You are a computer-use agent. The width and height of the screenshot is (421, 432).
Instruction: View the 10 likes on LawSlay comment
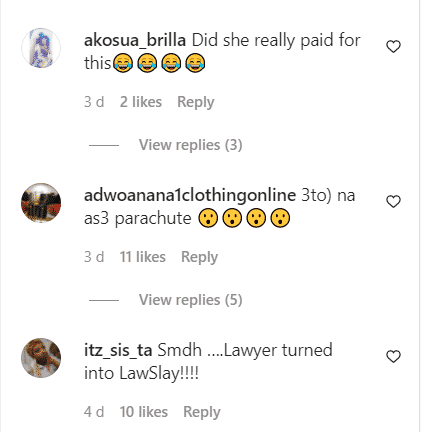point(144,412)
